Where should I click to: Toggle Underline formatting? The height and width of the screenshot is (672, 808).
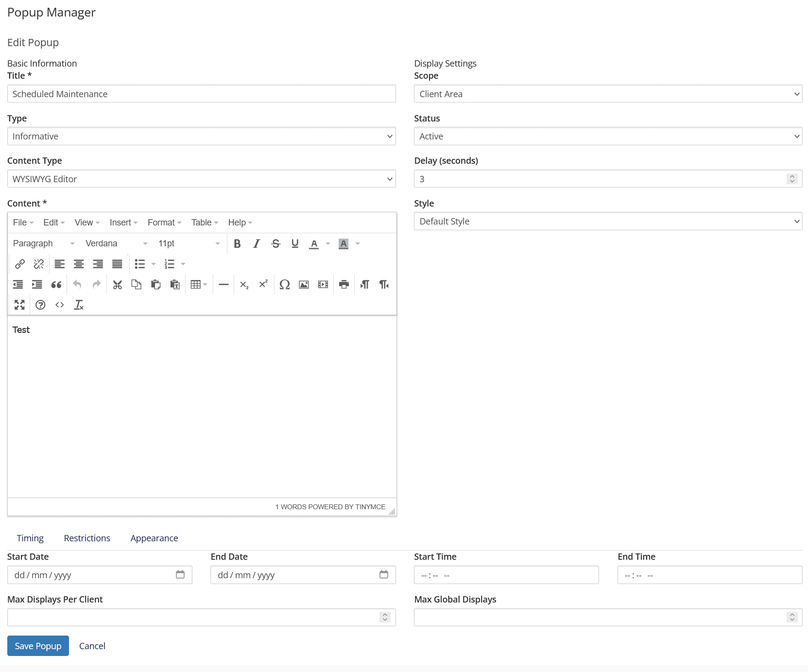[295, 243]
